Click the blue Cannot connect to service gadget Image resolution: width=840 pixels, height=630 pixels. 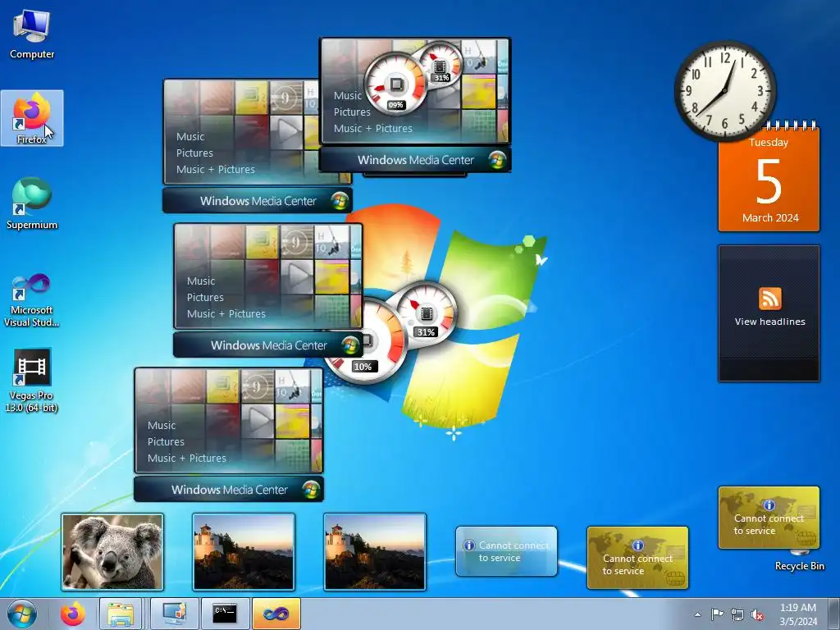point(506,551)
